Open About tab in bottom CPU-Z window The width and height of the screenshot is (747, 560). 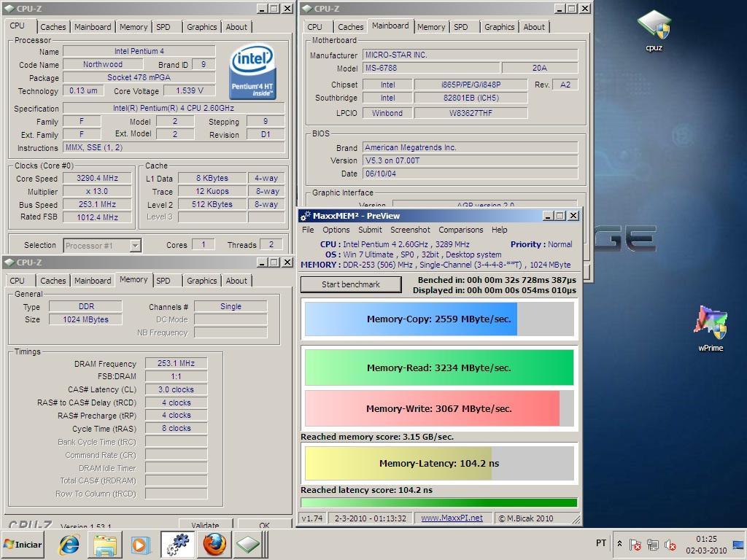236,281
